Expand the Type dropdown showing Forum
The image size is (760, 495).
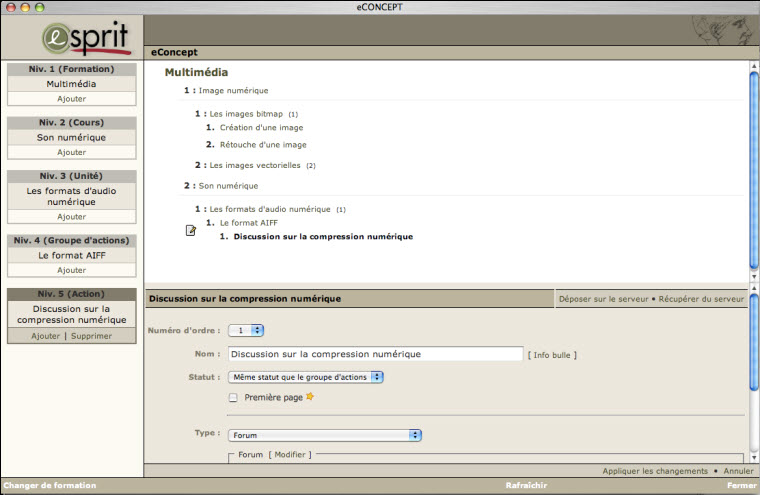tap(324, 435)
